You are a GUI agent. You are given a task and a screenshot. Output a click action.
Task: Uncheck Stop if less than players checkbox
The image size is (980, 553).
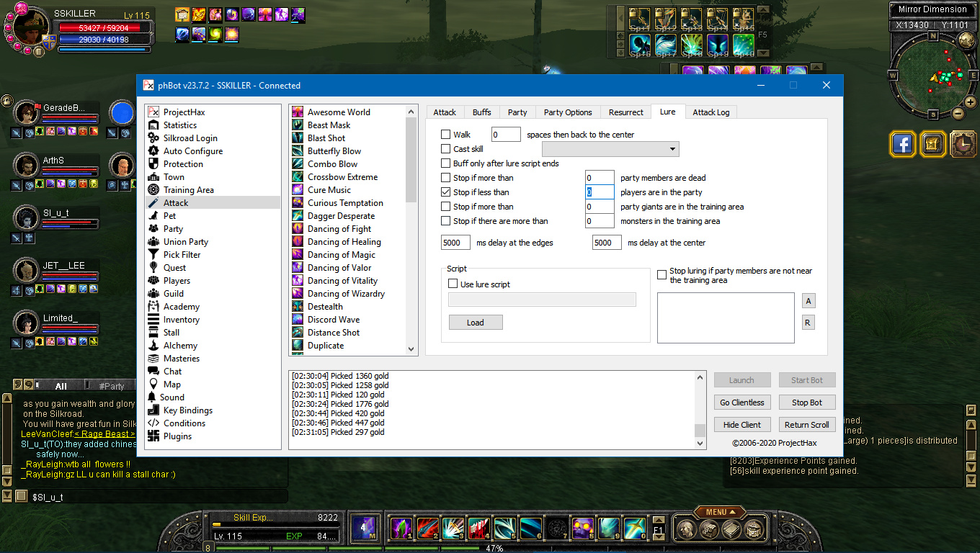446,192
